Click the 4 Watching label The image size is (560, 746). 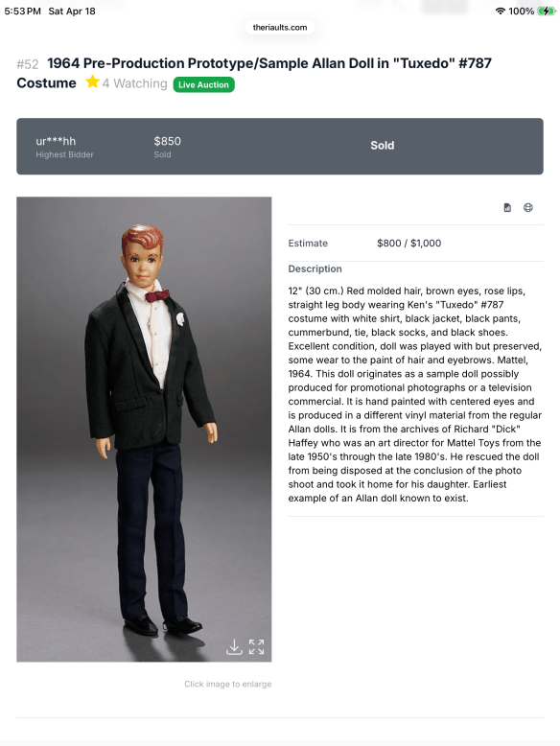point(134,83)
